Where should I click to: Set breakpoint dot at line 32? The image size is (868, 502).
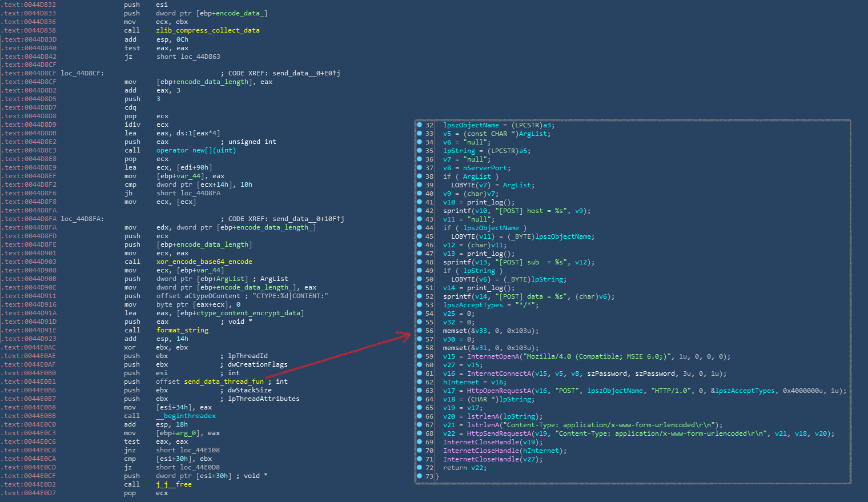[x=419, y=125]
